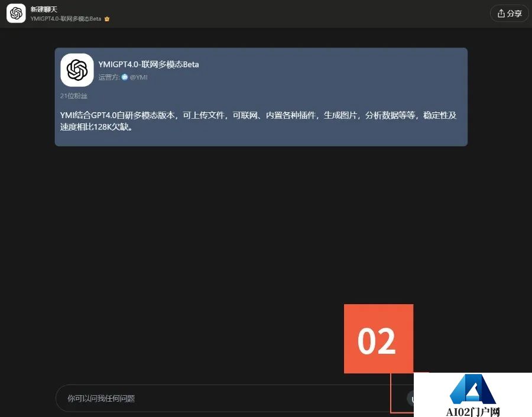Click the '运营方:' label
The image size is (532, 417).
[109, 77]
